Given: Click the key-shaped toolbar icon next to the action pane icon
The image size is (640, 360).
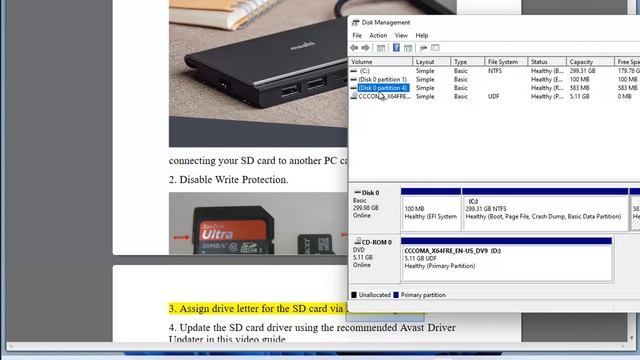Looking at the screenshot, I should click(423, 48).
